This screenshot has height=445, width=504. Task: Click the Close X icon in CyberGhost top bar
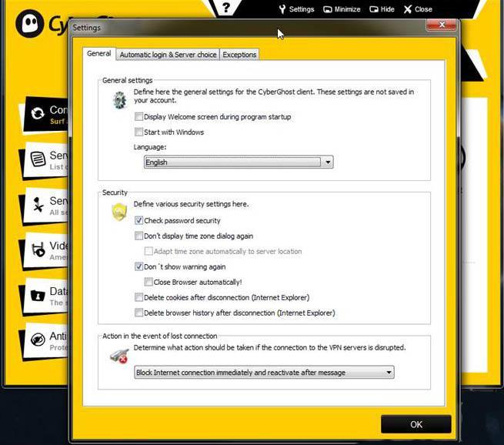(408, 9)
